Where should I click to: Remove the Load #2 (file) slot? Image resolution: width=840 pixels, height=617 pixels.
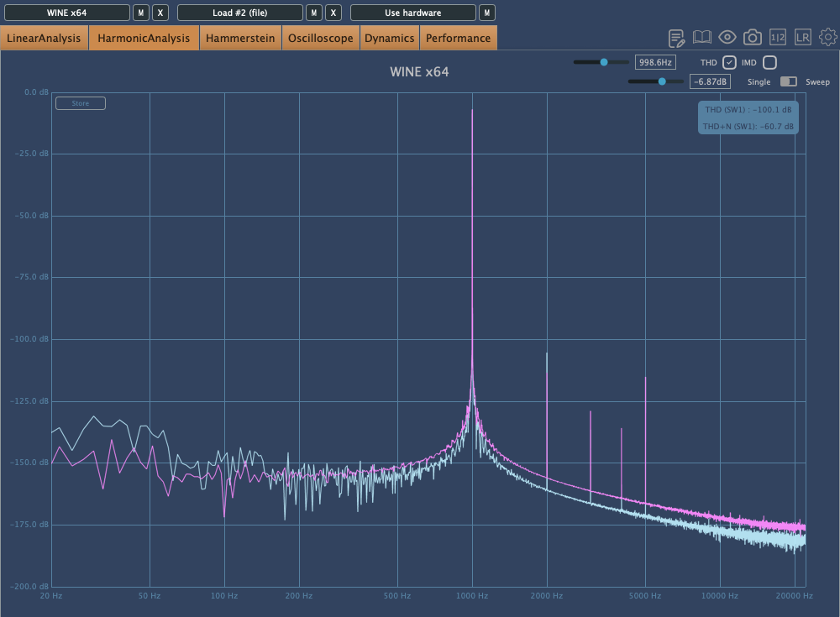pyautogui.click(x=333, y=13)
